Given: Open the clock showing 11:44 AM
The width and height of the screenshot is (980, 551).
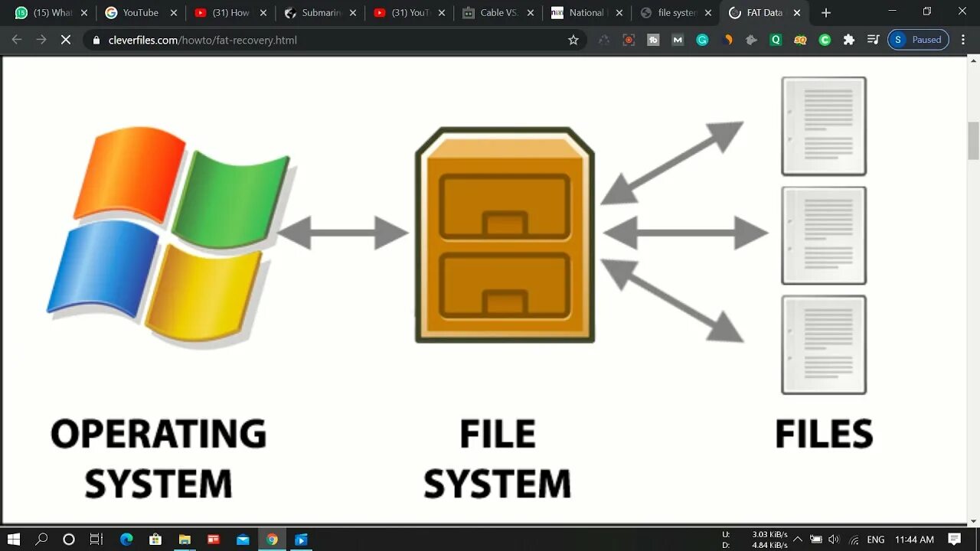Looking at the screenshot, I should click(x=914, y=540).
